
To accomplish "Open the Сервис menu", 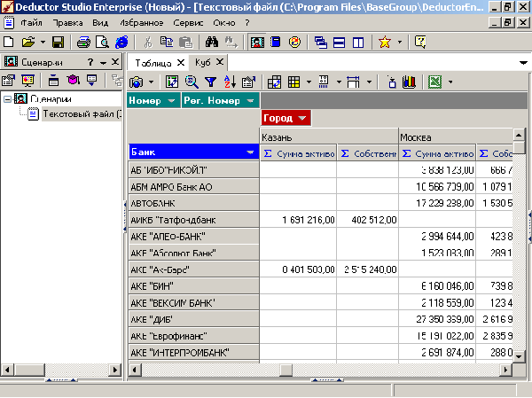I will [x=190, y=21].
